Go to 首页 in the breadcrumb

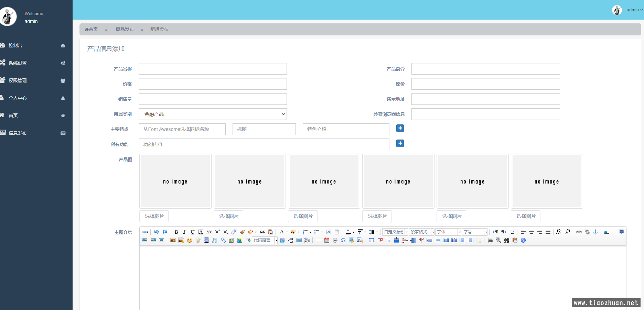(91, 30)
